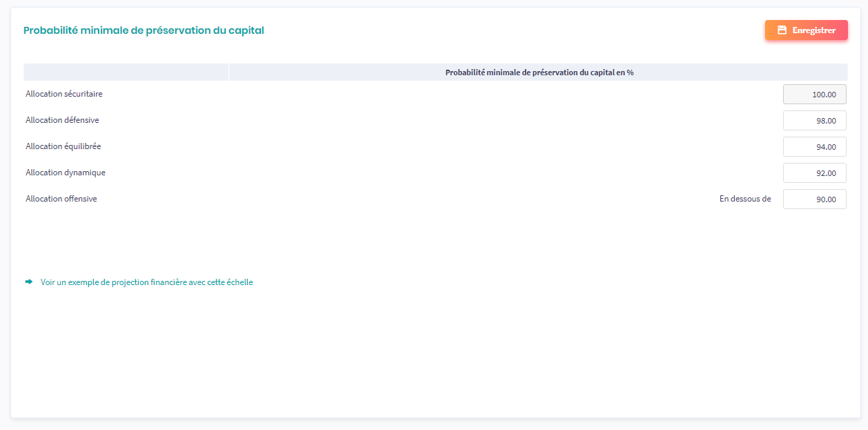Click the 'Allocation défensive' row label
Screen dimensions: 868x430
pos(62,120)
